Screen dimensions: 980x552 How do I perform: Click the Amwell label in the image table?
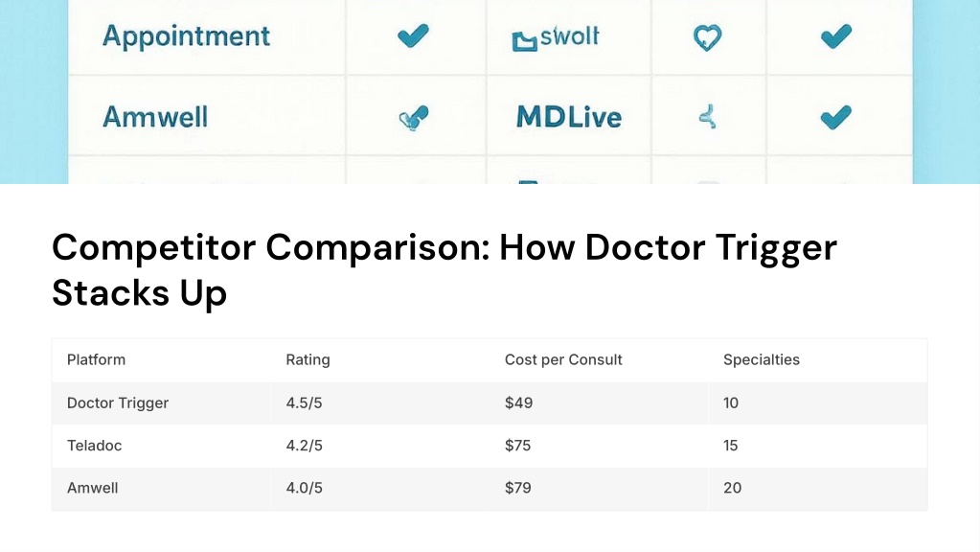(x=155, y=117)
